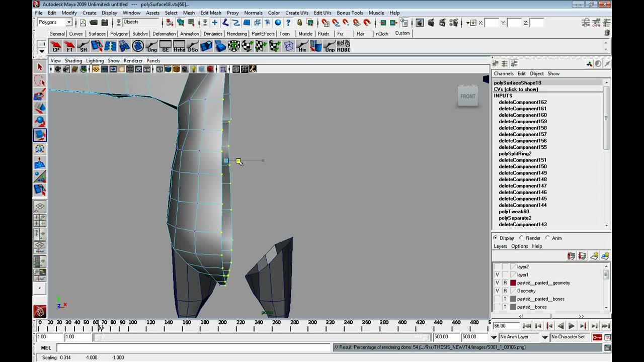Click the Ung shelf button

151,47
